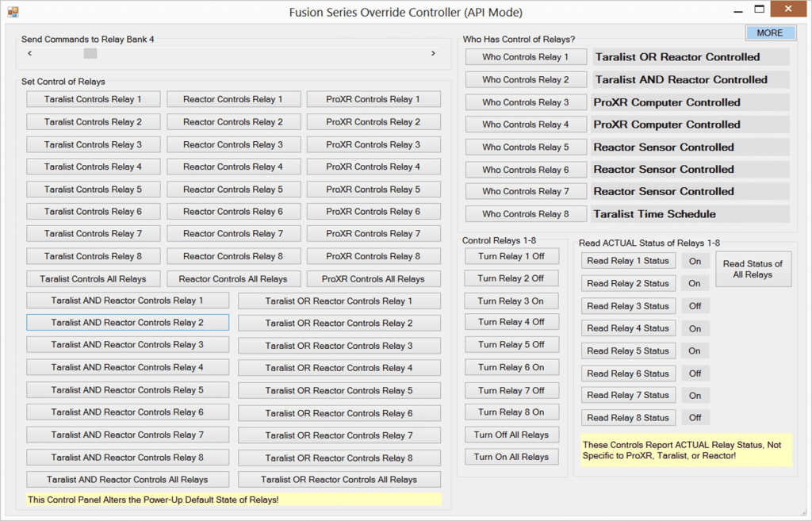The width and height of the screenshot is (812, 521).
Task: Click the MORE button
Action: point(769,33)
